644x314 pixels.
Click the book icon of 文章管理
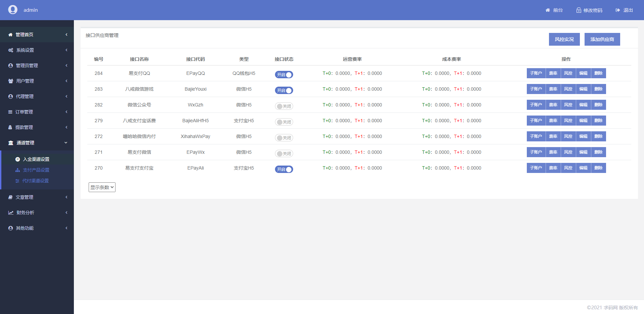[10, 197]
